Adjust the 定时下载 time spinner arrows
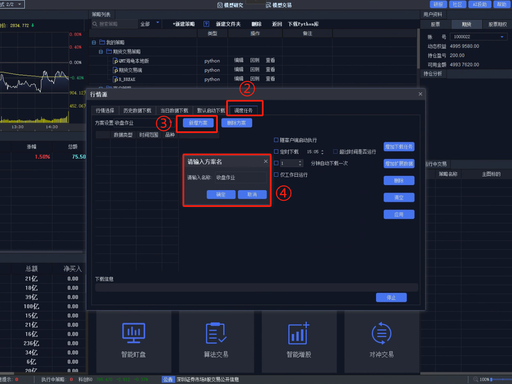 pyautogui.click(x=322, y=152)
